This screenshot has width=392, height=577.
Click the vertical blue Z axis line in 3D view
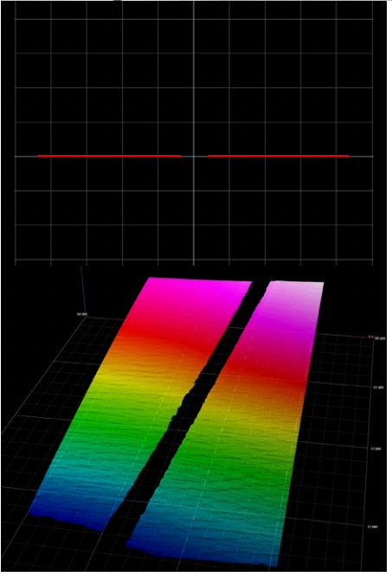(83, 289)
